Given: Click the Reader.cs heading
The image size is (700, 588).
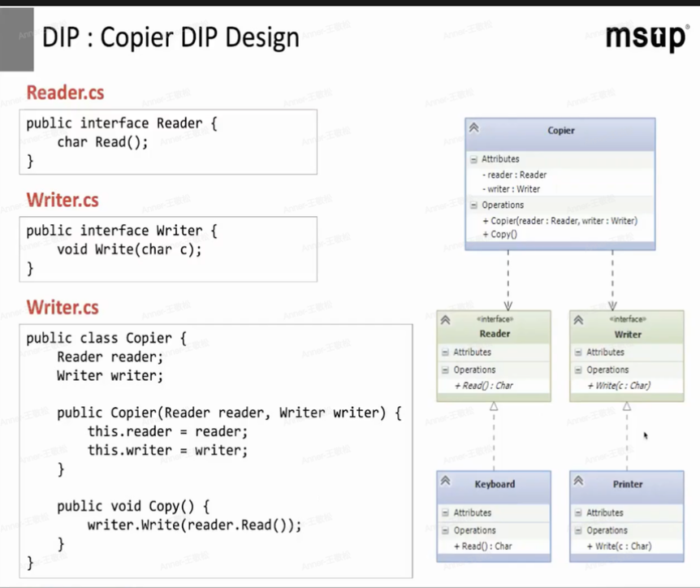Looking at the screenshot, I should pos(65,93).
